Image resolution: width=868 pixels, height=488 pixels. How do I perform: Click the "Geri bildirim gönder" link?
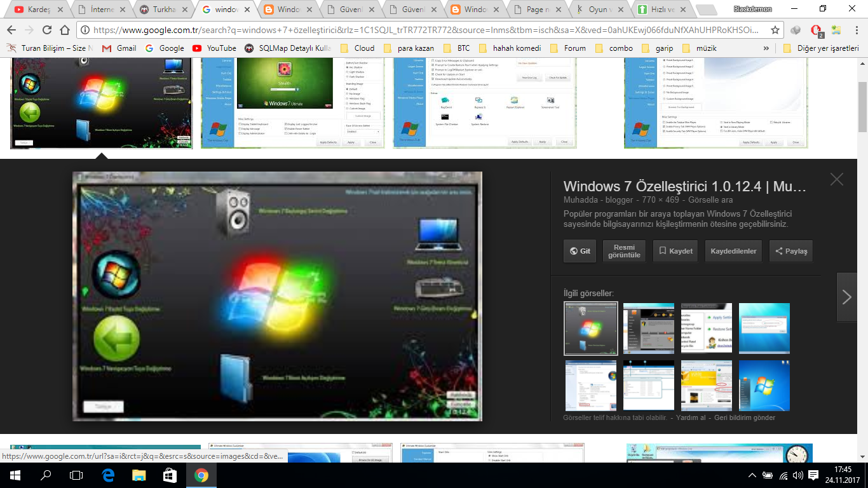coord(745,418)
